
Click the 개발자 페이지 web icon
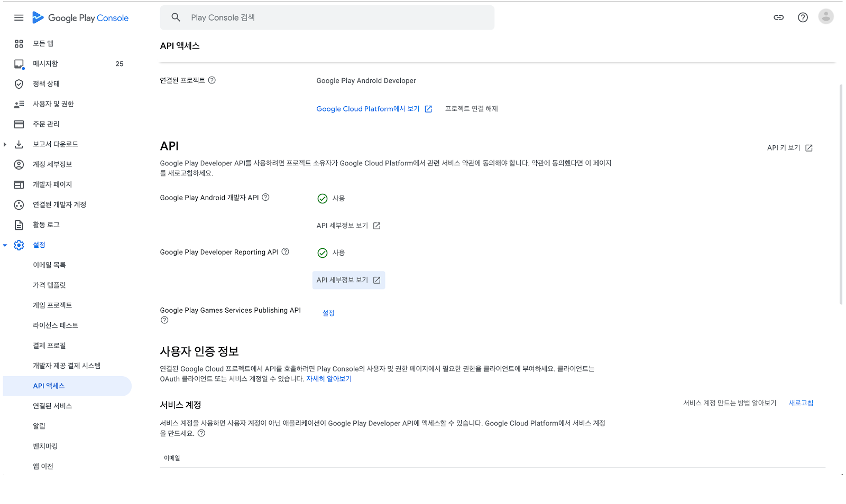click(x=19, y=184)
